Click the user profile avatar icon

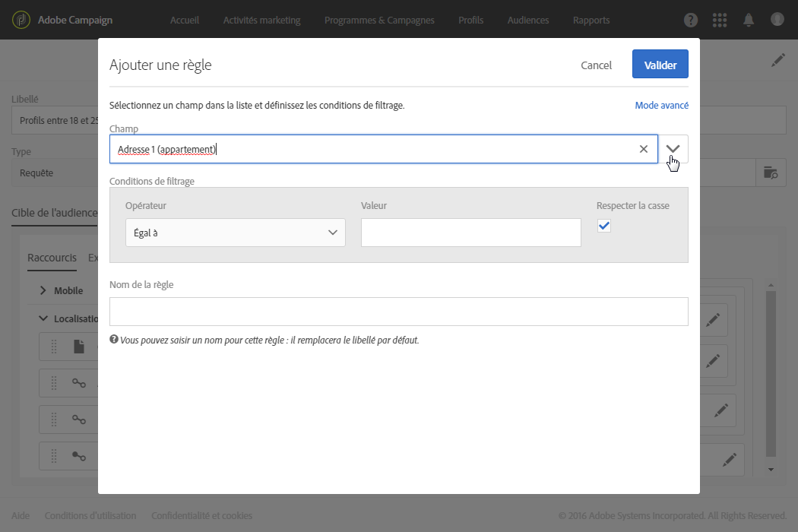coord(777,20)
